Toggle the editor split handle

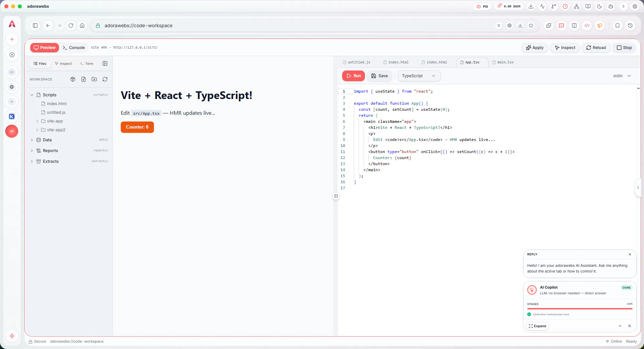pos(336,196)
